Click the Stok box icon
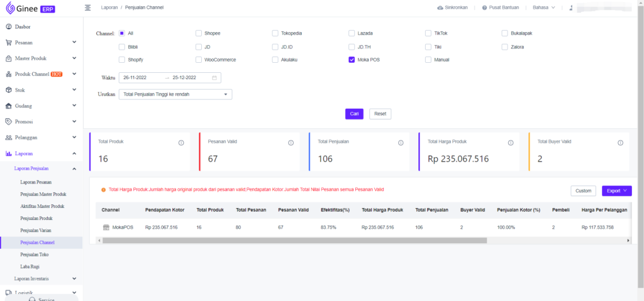This screenshot has width=644, height=301. [x=9, y=90]
